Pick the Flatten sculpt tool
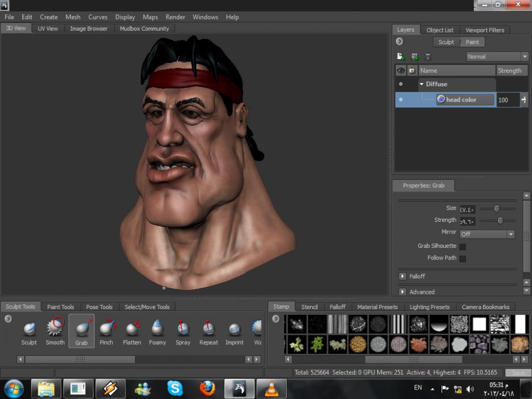 (x=132, y=330)
